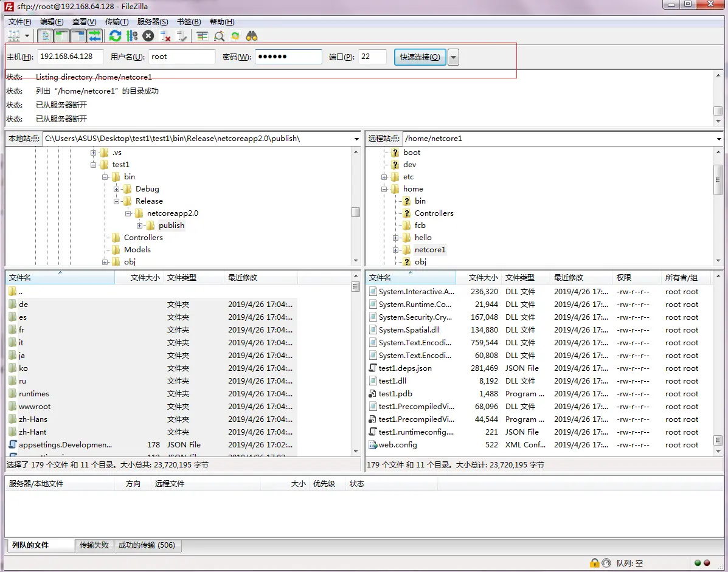
Task: Select the remote fcb folder
Action: pyautogui.click(x=420, y=226)
